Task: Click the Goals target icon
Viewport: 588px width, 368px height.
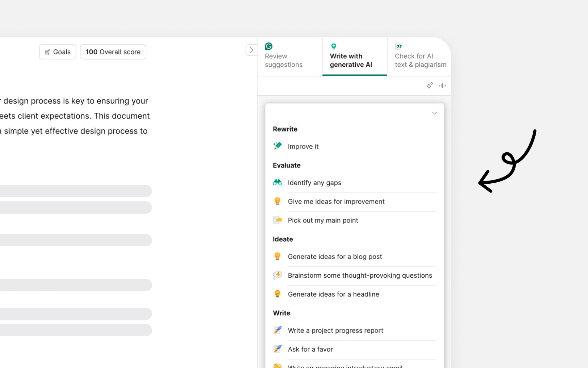Action: [x=47, y=52]
